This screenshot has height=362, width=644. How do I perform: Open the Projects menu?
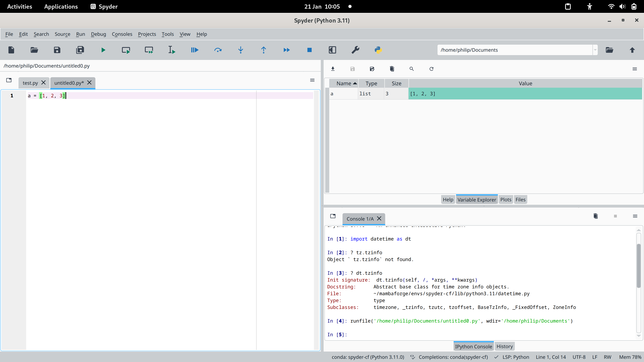147,34
